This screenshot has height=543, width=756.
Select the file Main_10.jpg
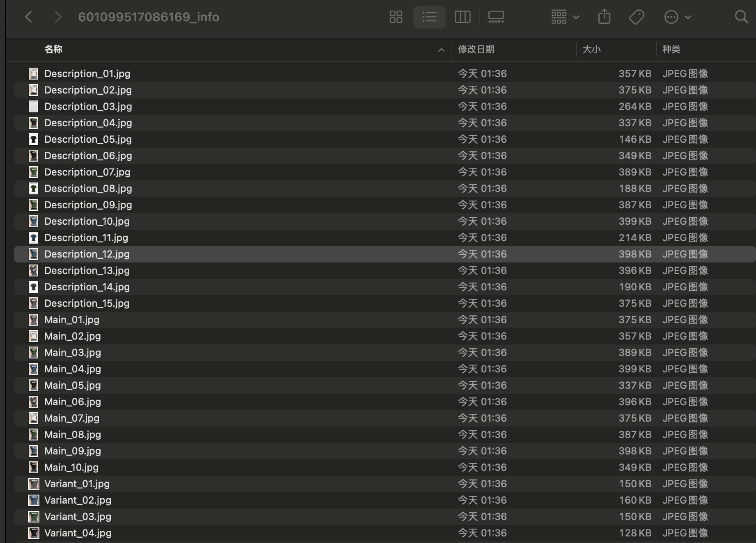pyautogui.click(x=385, y=467)
